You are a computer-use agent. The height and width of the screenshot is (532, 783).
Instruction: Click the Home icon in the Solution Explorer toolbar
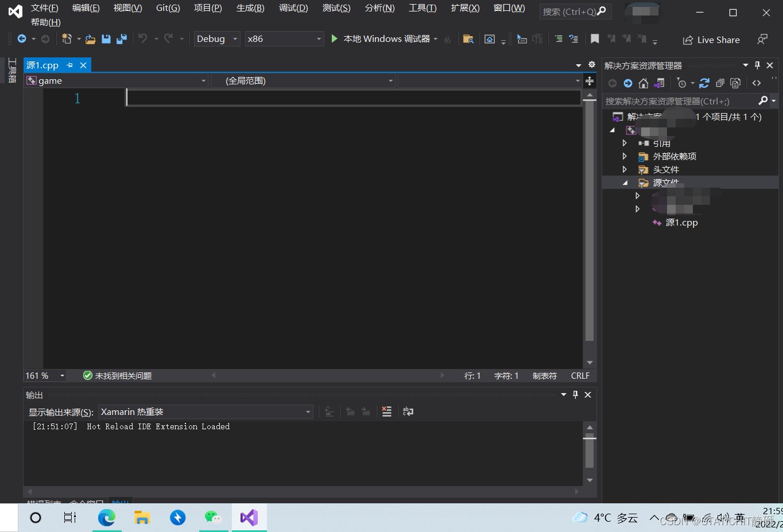643,83
